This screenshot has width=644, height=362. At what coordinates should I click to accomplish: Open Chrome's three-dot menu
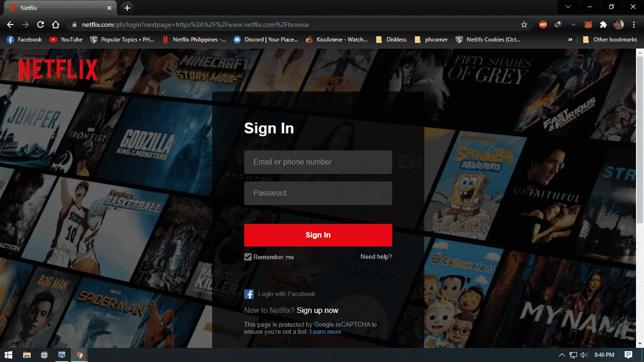633,25
